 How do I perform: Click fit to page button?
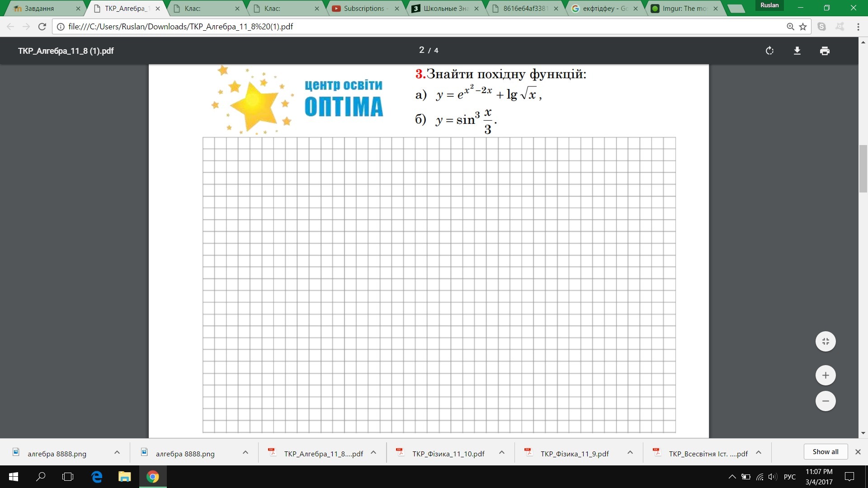(x=826, y=342)
